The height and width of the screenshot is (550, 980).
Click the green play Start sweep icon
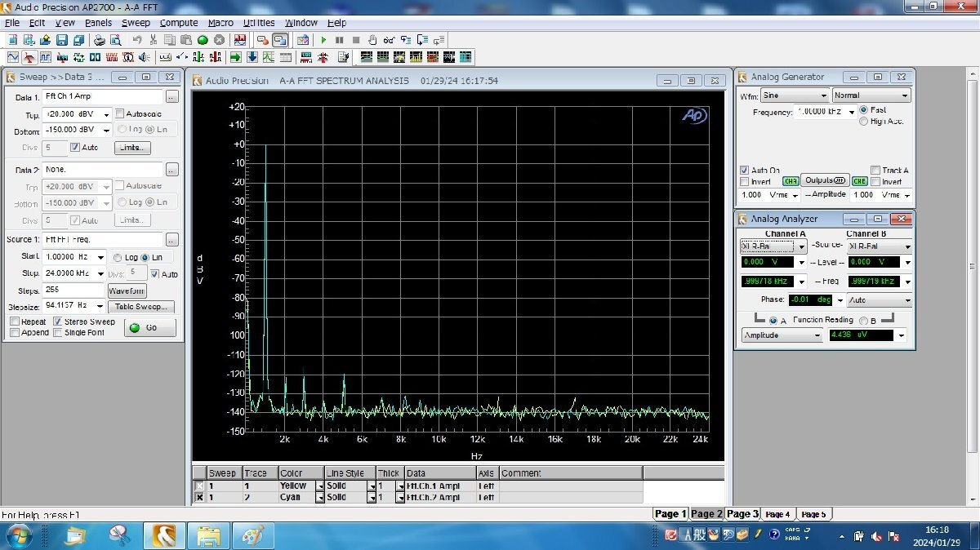tap(323, 40)
